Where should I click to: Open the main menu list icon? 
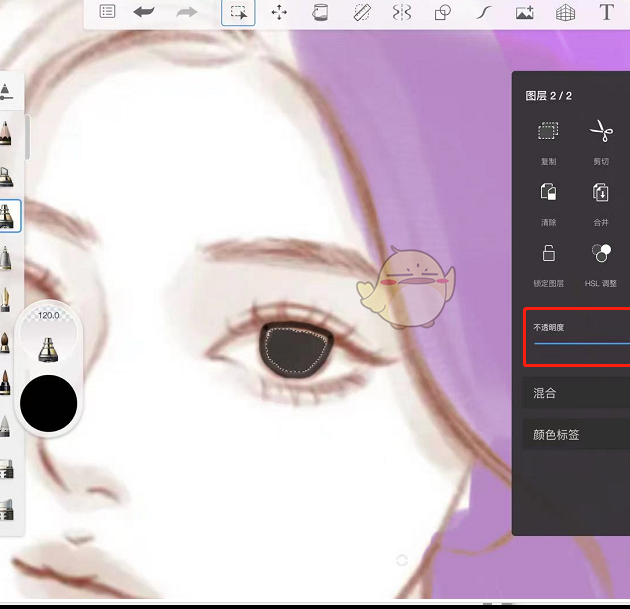(x=107, y=12)
